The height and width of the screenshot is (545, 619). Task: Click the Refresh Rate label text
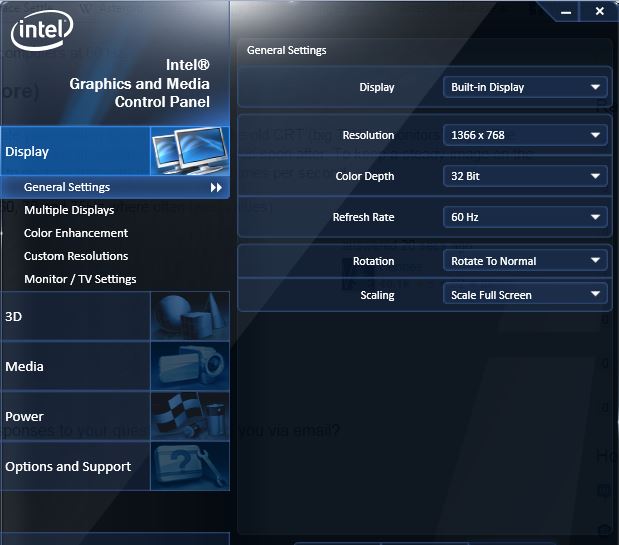tap(364, 217)
